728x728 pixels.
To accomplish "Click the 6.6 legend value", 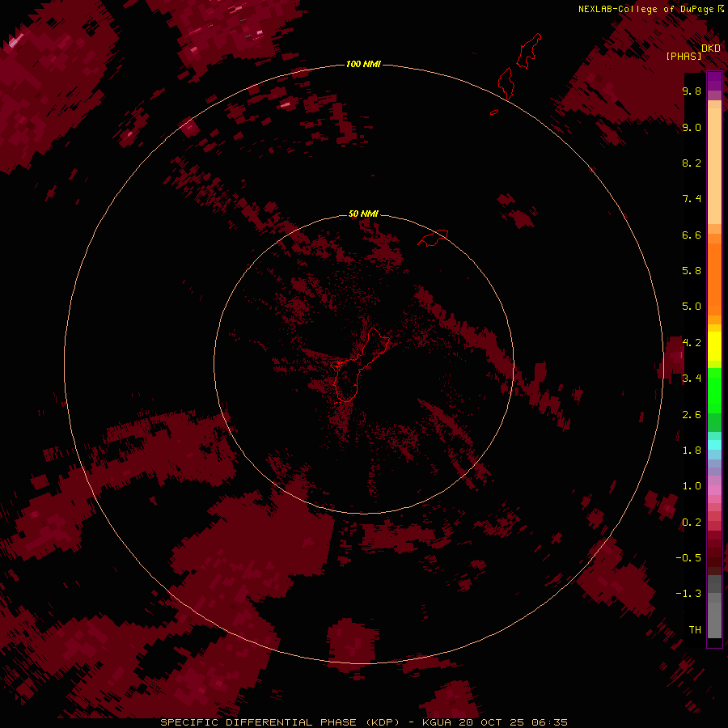I will pos(692,235).
